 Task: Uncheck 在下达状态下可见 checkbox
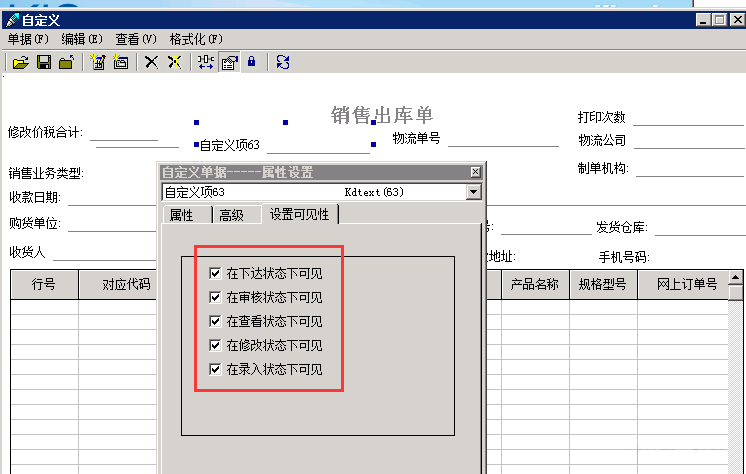coord(215,273)
